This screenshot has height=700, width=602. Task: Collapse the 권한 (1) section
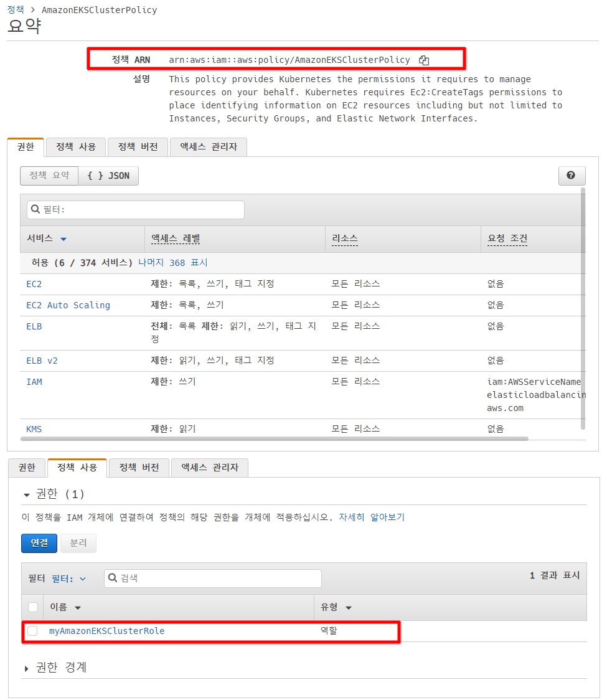click(26, 494)
